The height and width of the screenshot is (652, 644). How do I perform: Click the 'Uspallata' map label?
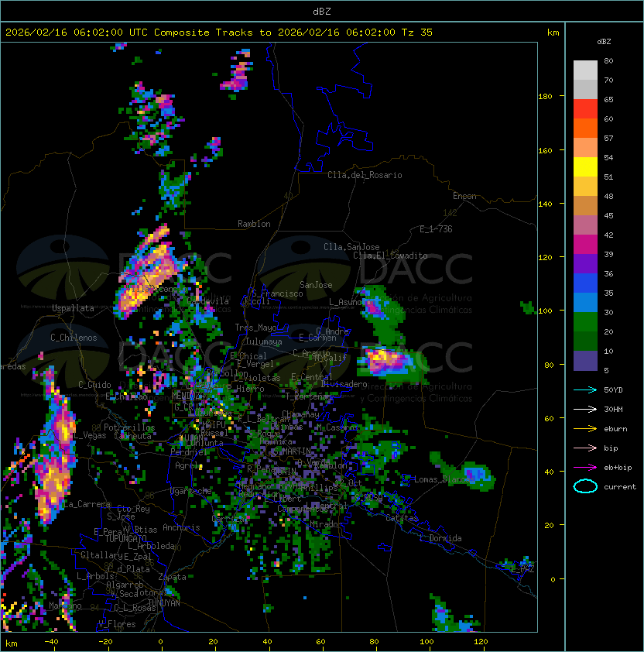coord(74,308)
